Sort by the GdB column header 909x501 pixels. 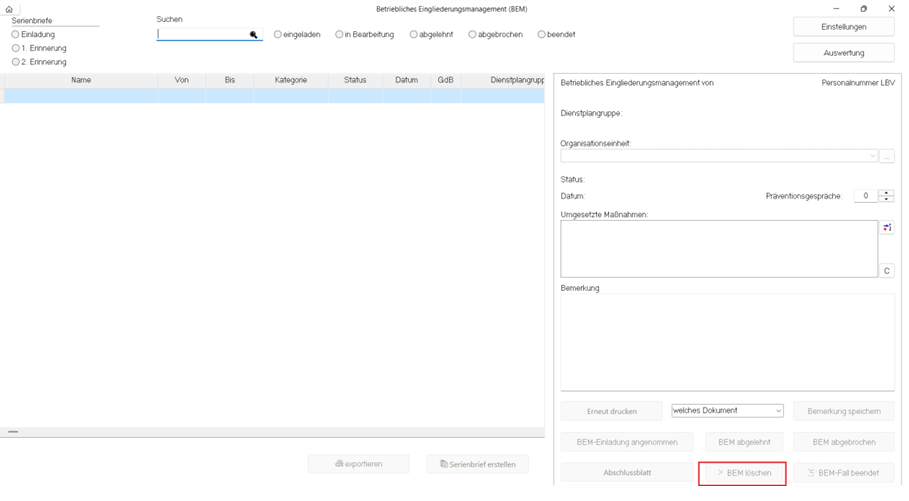tap(445, 80)
